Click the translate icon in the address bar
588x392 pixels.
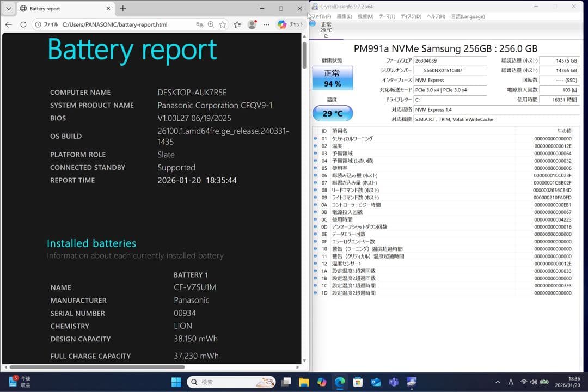[x=199, y=24]
